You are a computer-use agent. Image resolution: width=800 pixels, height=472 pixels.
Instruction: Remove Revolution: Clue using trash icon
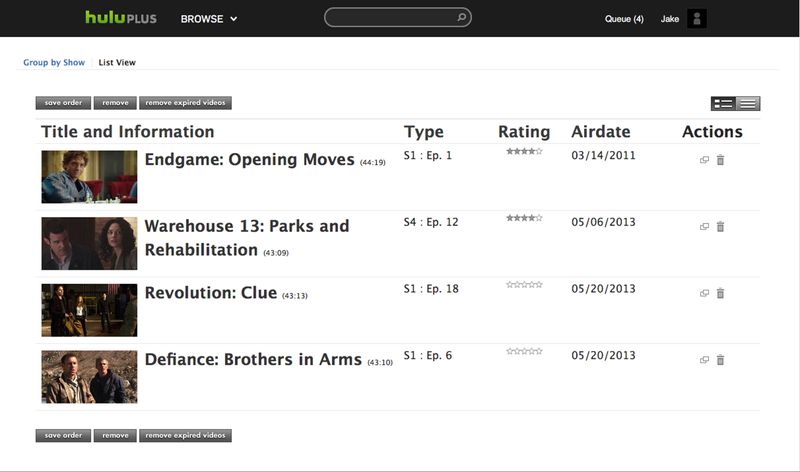coord(720,293)
